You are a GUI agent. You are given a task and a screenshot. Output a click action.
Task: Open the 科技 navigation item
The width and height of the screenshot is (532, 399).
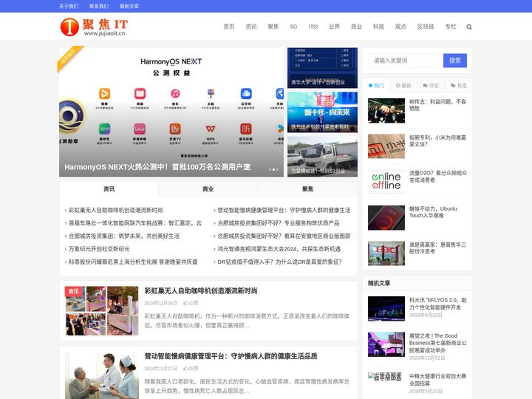[x=378, y=27]
